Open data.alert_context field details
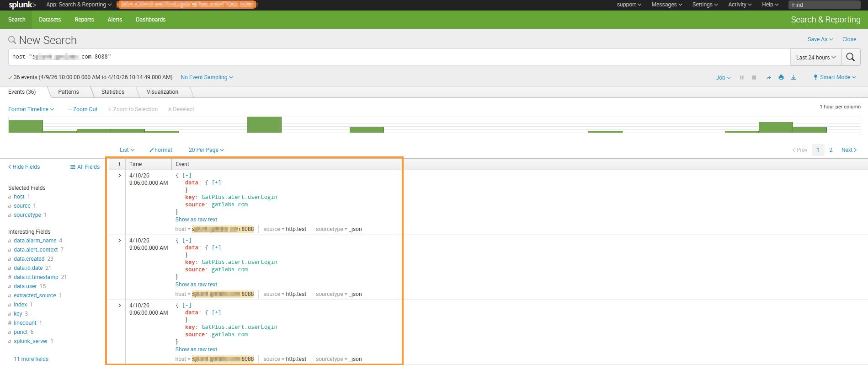 pyautogui.click(x=36, y=250)
